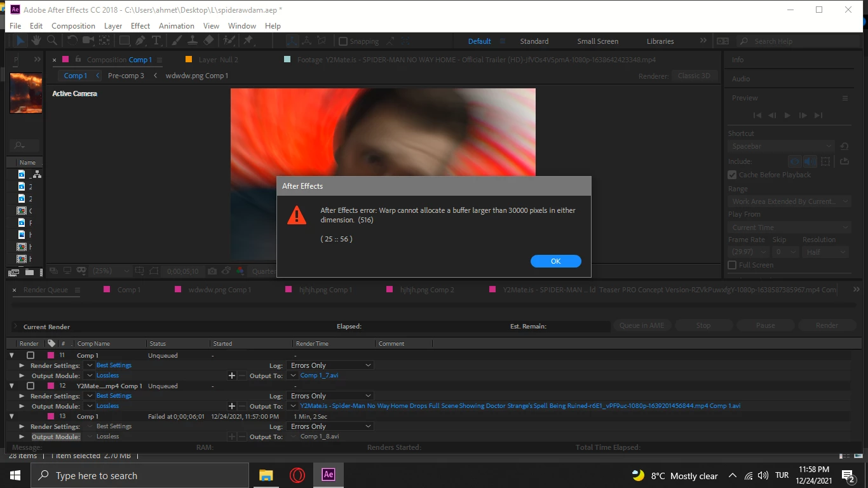Screen dimensions: 868x488
Task: Select the Hand tool
Action: (x=36, y=41)
